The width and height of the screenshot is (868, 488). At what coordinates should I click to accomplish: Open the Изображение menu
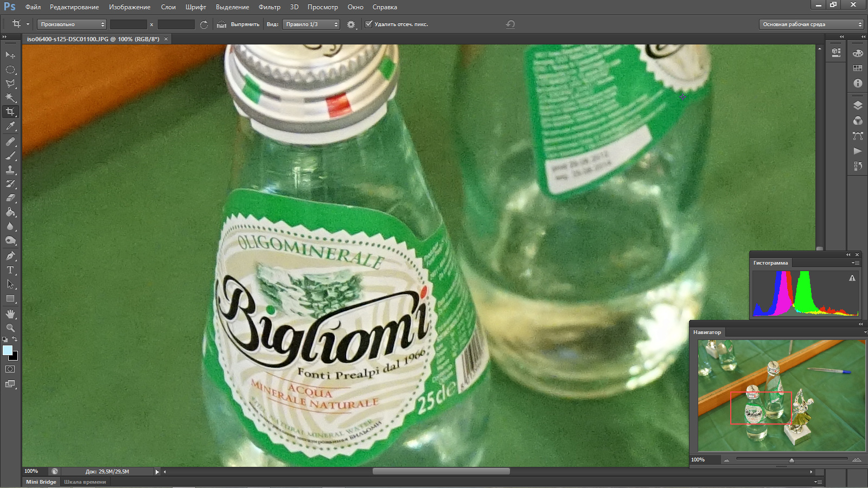(x=130, y=7)
